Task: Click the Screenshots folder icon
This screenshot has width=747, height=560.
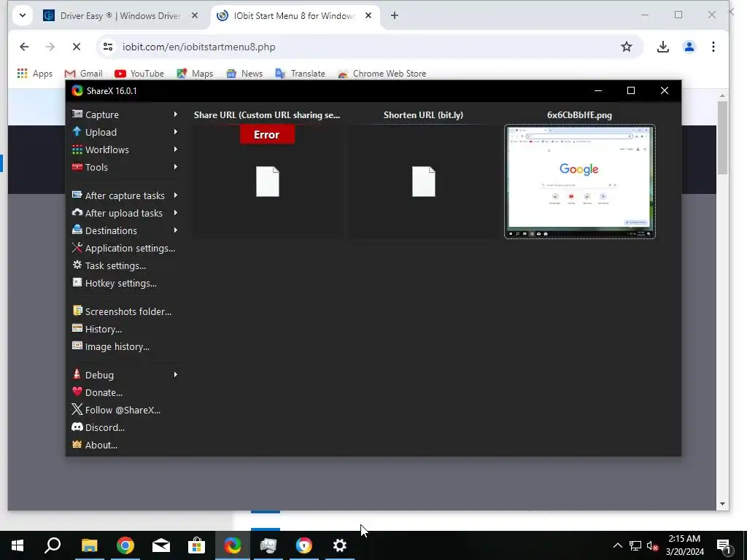Action: pos(77,311)
